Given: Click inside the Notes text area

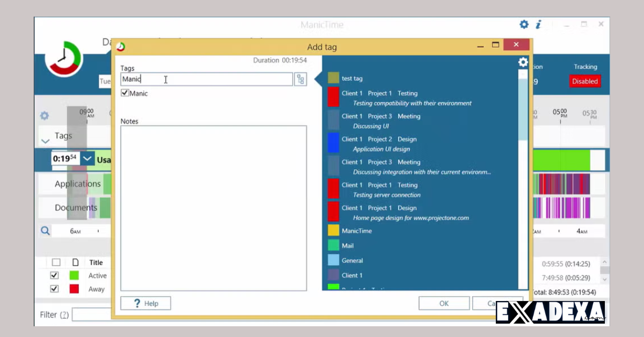Looking at the screenshot, I should pos(213,207).
